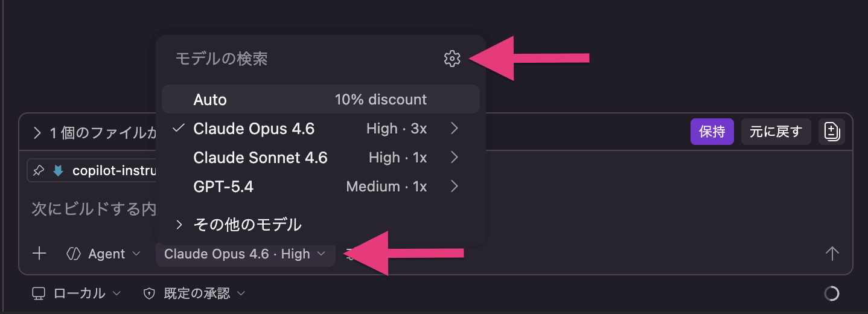Open GPT-5.4 submenu chevron

coord(455,187)
